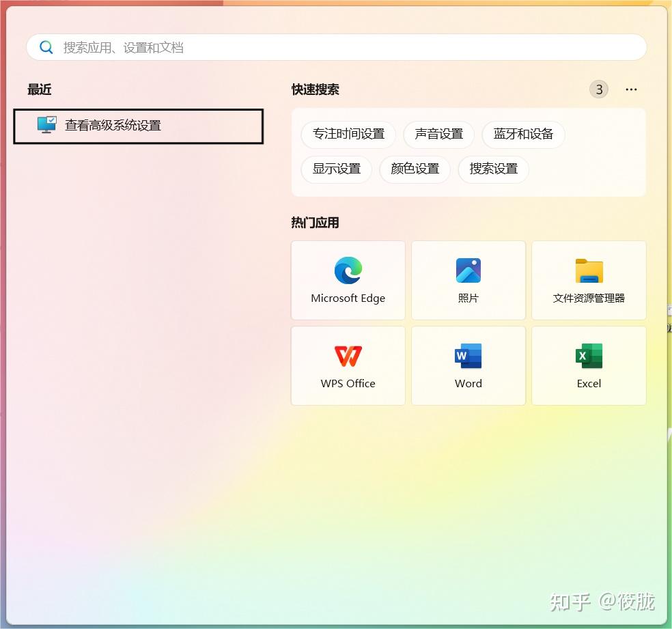The image size is (672, 629).
Task: Click the WPS Office label text
Action: click(x=348, y=384)
